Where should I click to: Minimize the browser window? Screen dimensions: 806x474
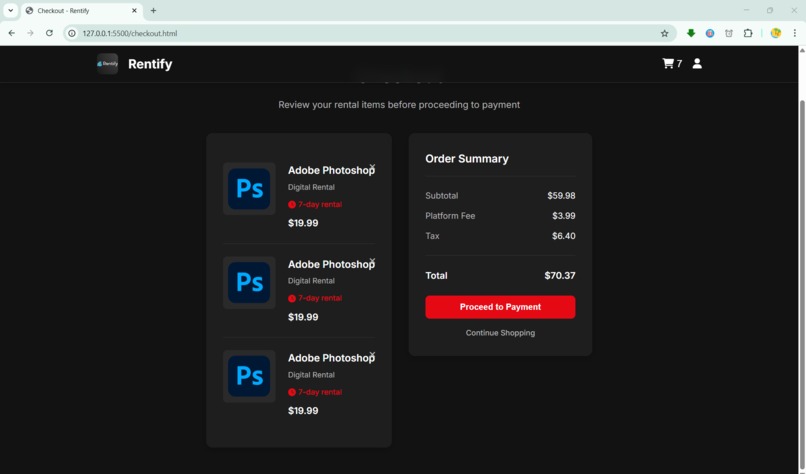tap(746, 10)
